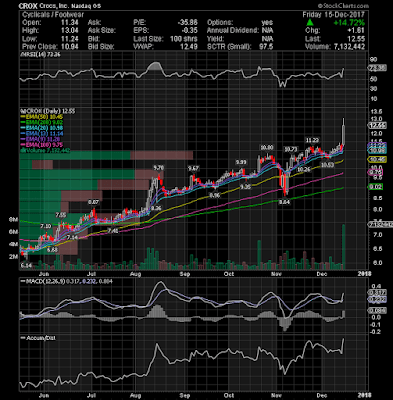Click the 10.53 pullback low annotation

tap(327, 165)
